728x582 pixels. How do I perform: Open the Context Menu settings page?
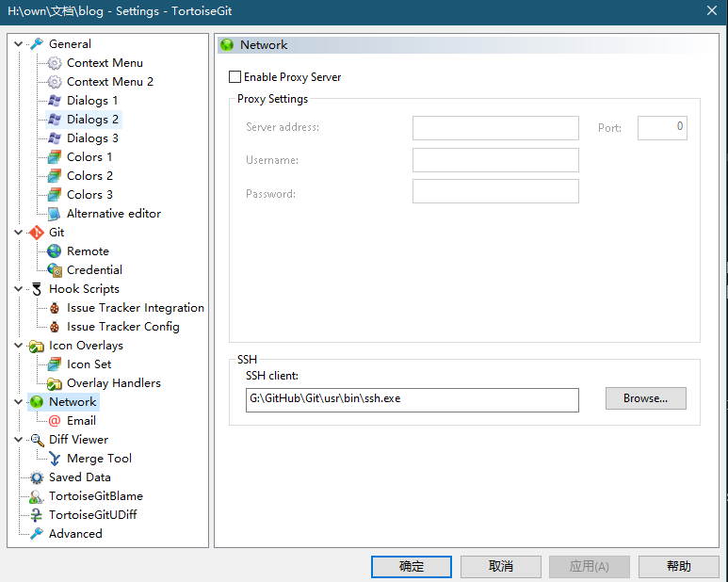[105, 63]
